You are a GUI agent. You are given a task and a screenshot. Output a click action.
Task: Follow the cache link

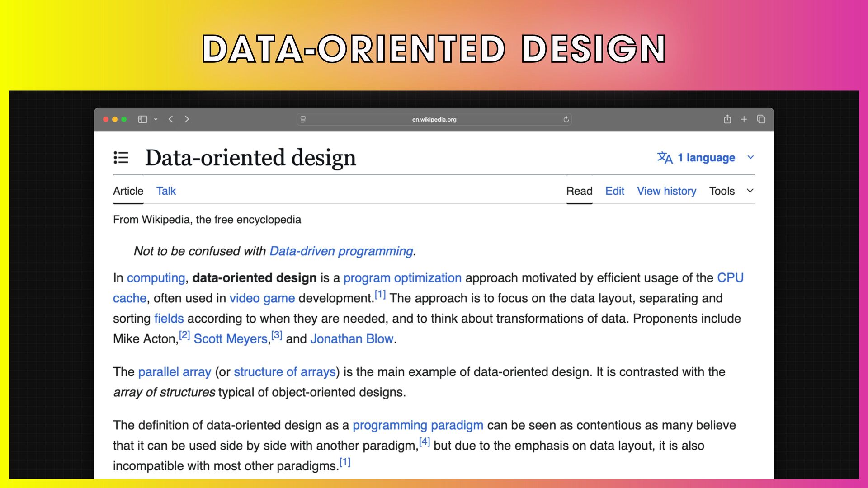130,298
